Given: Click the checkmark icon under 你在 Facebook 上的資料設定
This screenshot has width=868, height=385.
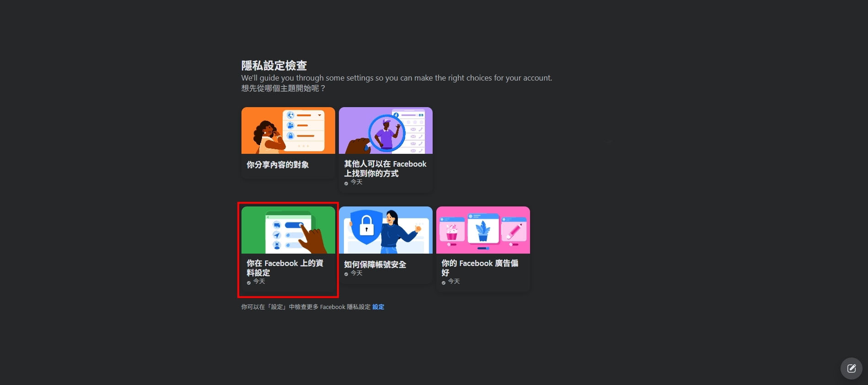Looking at the screenshot, I should click(249, 282).
